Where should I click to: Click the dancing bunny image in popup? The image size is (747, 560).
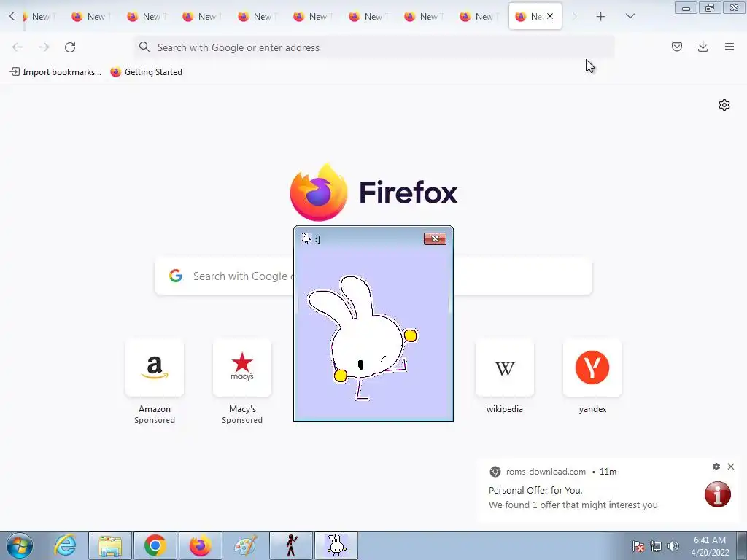(x=363, y=337)
